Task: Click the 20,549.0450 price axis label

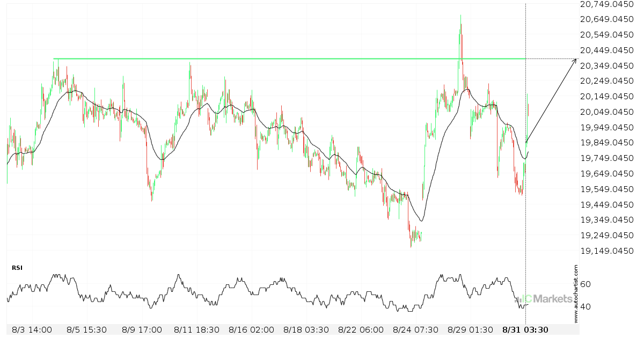Action: click(608, 35)
